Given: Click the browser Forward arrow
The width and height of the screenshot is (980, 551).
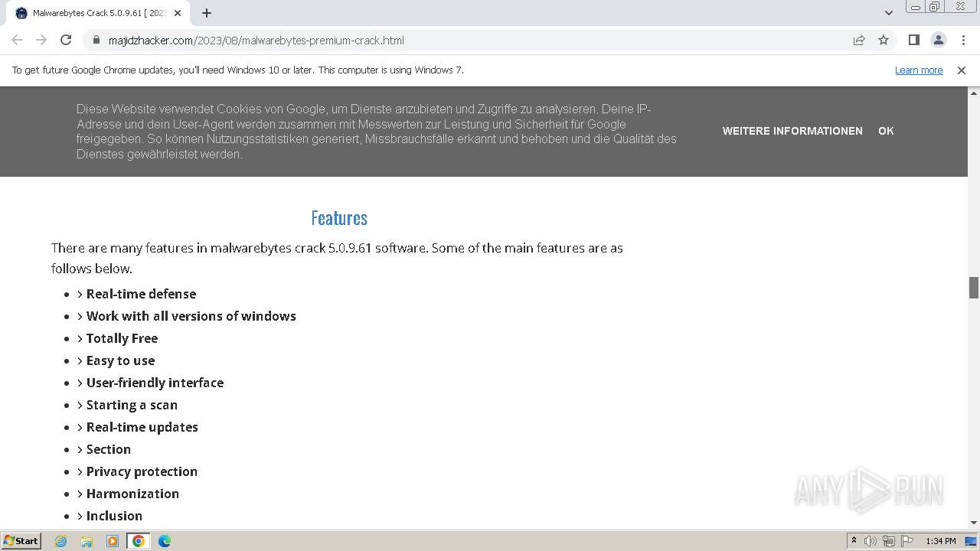Looking at the screenshot, I should (x=41, y=40).
